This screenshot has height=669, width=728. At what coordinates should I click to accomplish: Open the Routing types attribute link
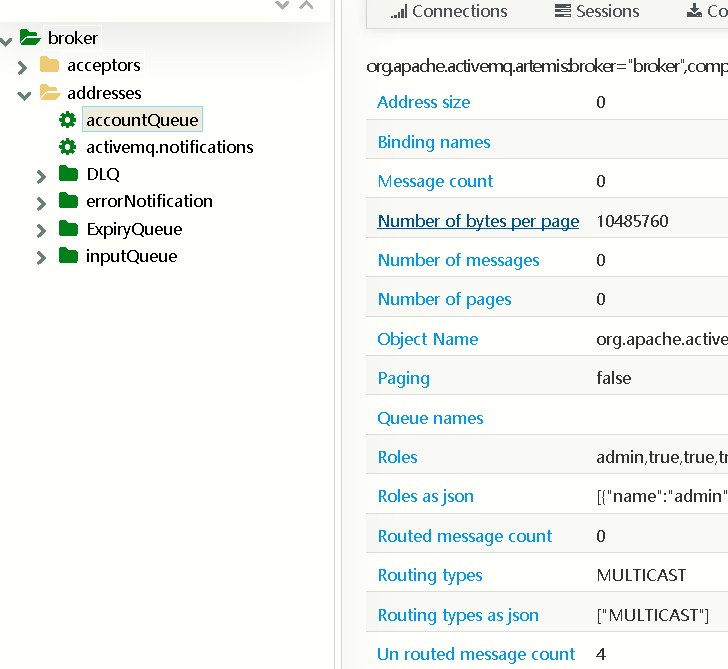[x=430, y=575]
